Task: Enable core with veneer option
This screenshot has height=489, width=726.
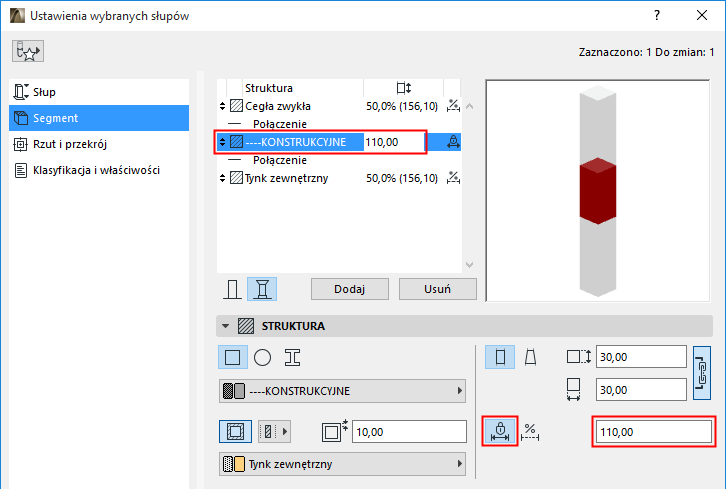Action: coord(235,432)
